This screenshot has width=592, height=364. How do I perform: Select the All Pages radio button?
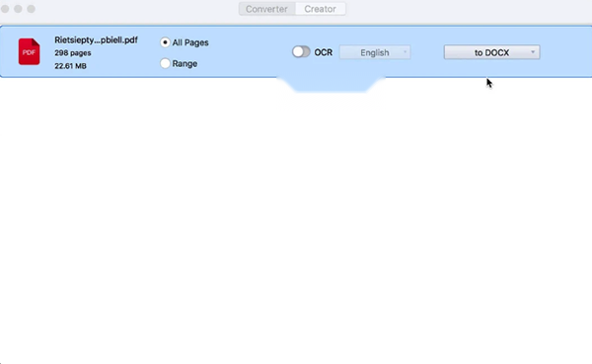pos(165,42)
